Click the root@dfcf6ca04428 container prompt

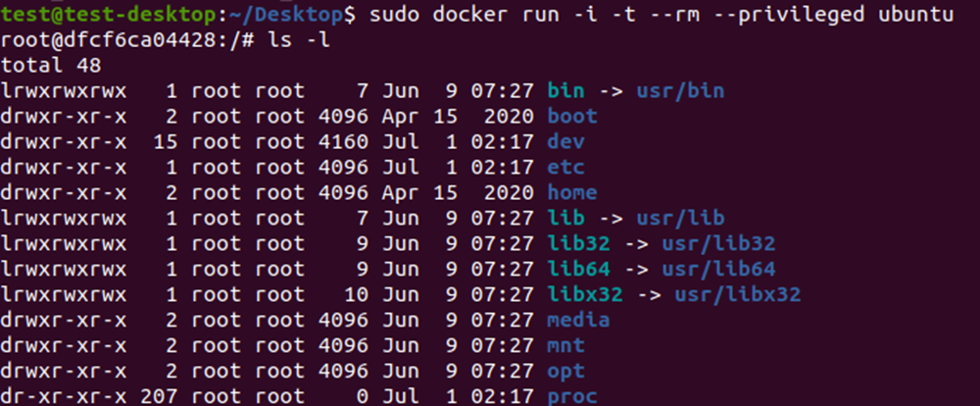(108, 40)
